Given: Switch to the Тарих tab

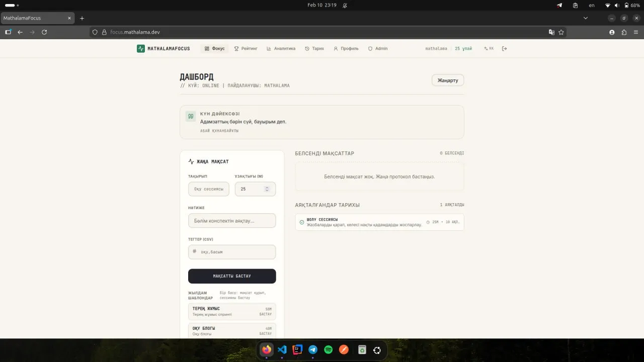Looking at the screenshot, I should pyautogui.click(x=314, y=49).
